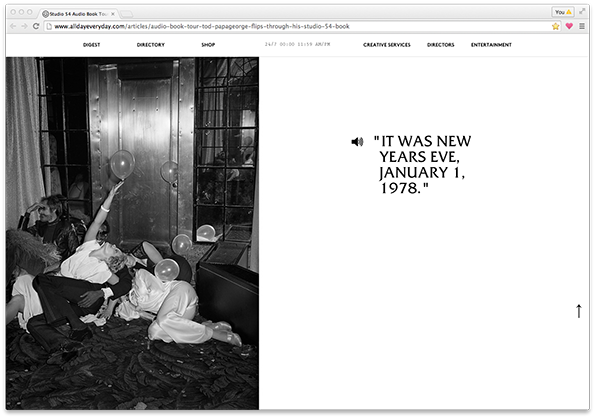Click the 'You' profile button
Image resolution: width=595 pixels, height=418 pixels.
[563, 12]
